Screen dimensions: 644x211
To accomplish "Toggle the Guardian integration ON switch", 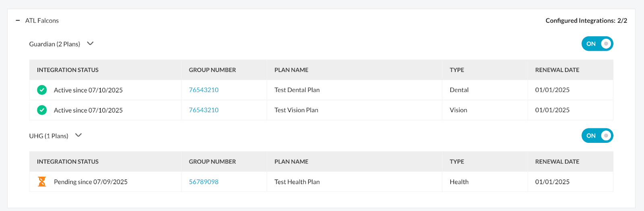I will point(597,44).
